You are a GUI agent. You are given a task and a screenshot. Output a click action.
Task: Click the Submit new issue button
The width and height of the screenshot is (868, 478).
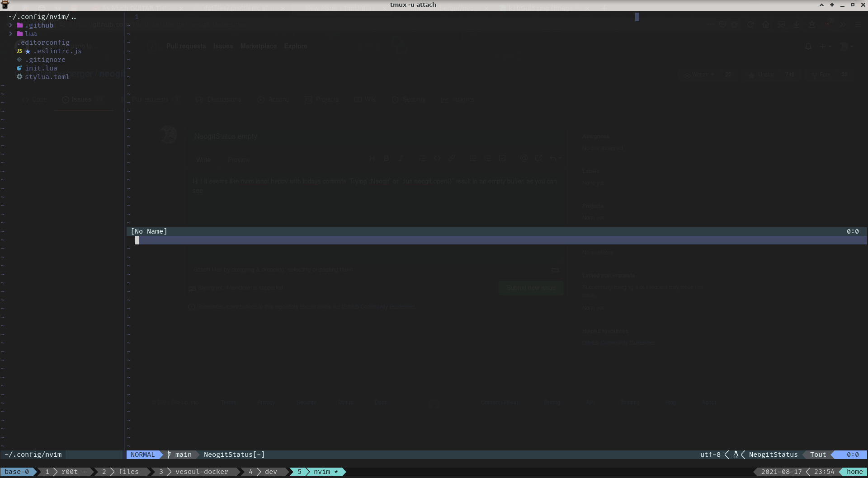[x=531, y=288]
